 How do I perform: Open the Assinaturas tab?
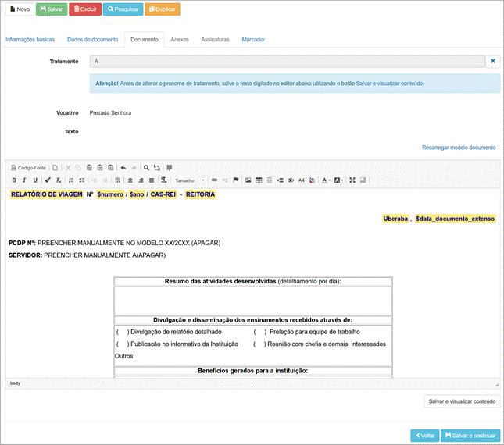tap(215, 39)
